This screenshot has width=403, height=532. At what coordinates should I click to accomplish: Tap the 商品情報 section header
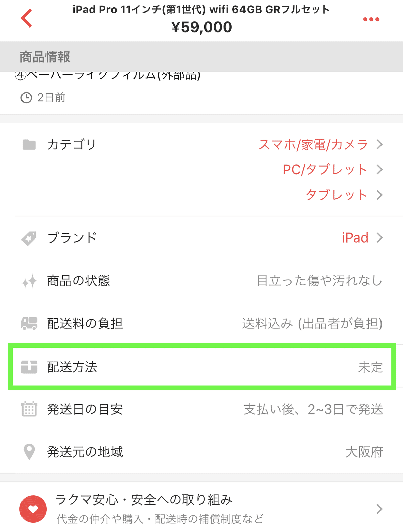click(x=201, y=57)
